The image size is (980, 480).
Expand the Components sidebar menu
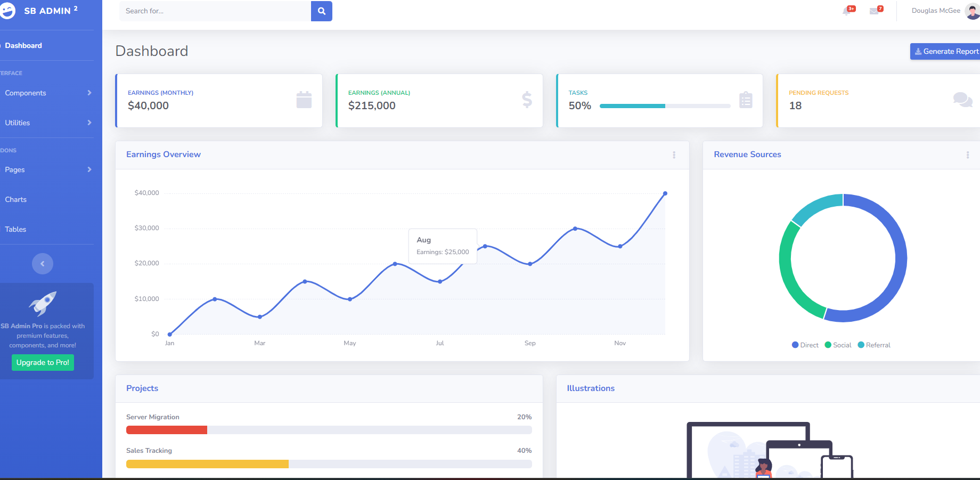47,93
